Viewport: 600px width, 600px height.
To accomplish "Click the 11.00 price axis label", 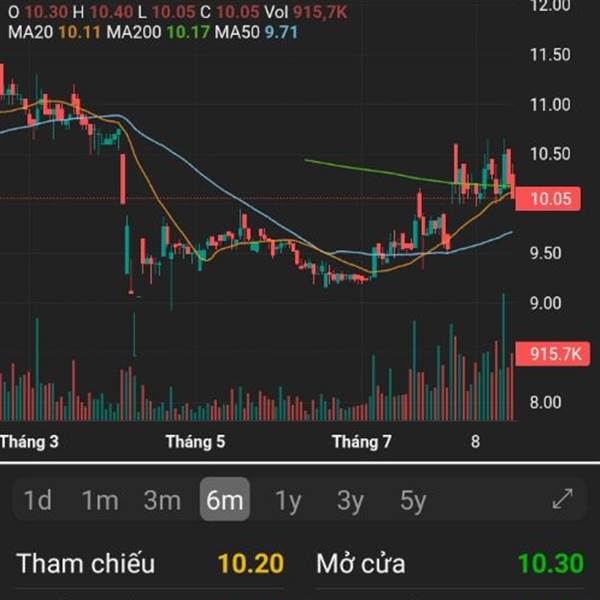I will [x=550, y=104].
